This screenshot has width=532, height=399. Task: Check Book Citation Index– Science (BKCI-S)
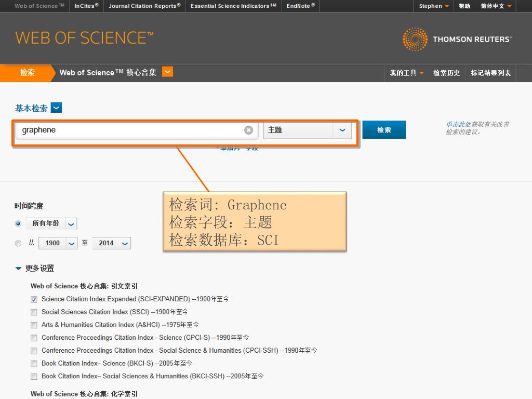[34, 364]
